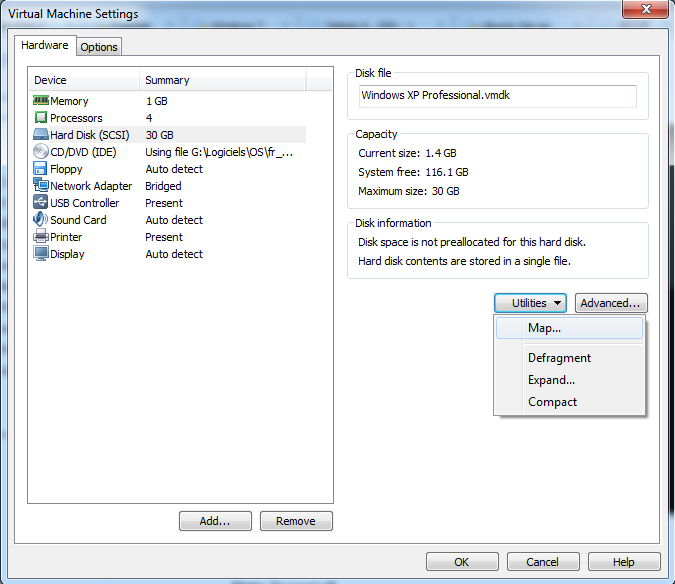Image resolution: width=675 pixels, height=584 pixels.
Task: Click the Disk file name field
Action: coord(498,96)
